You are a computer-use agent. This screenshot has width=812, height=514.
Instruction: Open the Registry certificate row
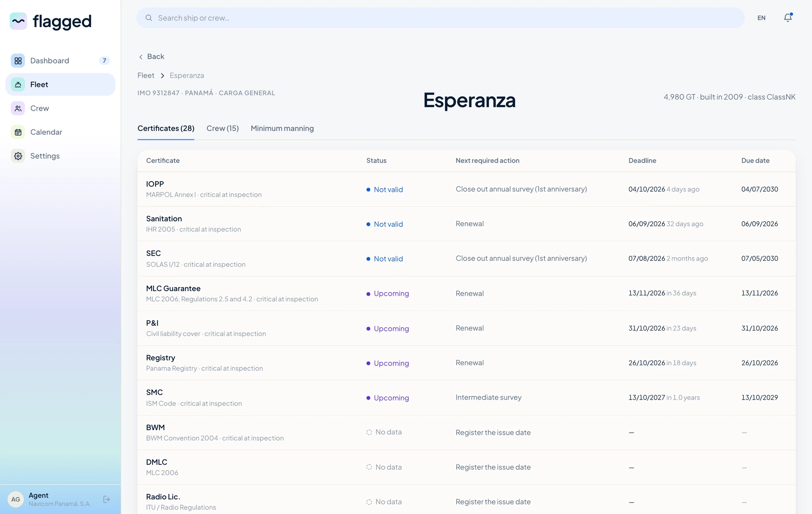466,363
